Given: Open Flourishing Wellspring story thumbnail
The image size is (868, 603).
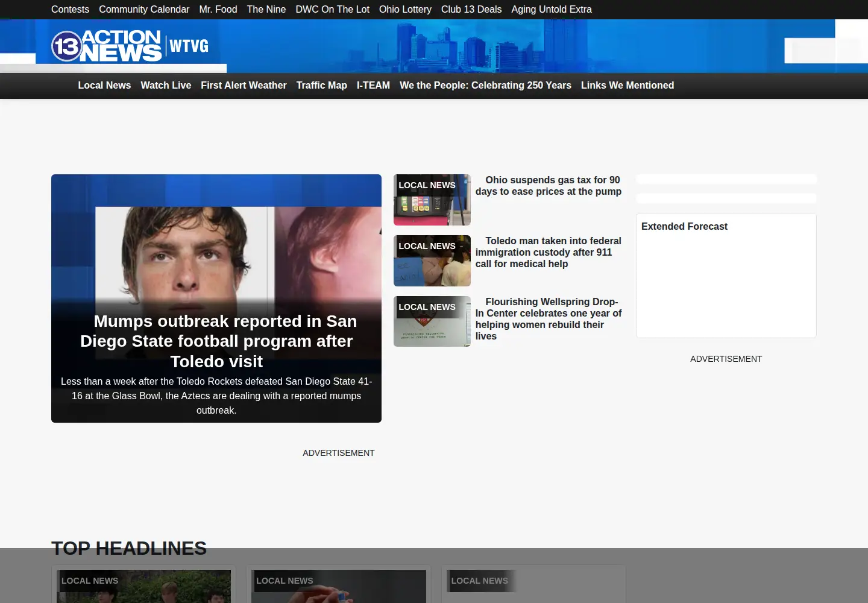Looking at the screenshot, I should point(432,321).
